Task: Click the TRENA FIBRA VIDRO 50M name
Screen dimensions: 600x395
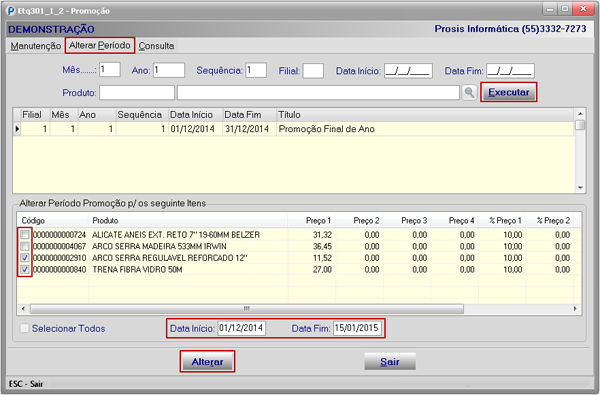Action: [137, 269]
